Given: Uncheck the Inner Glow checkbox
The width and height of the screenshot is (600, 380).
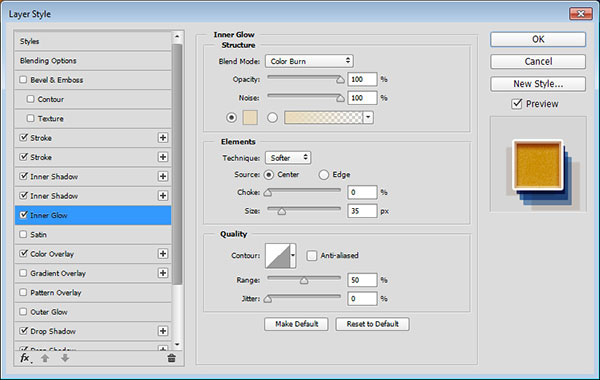Looking at the screenshot, I should [23, 215].
